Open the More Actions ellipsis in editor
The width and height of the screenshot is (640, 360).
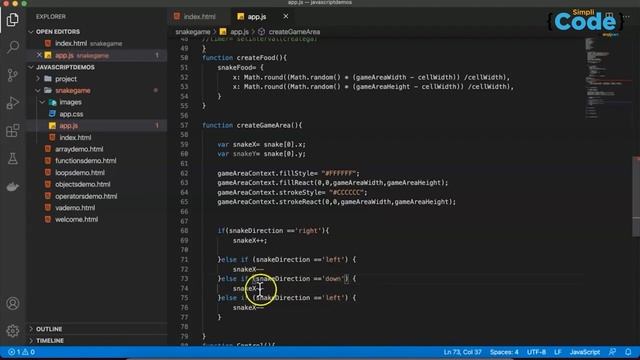click(x=627, y=17)
